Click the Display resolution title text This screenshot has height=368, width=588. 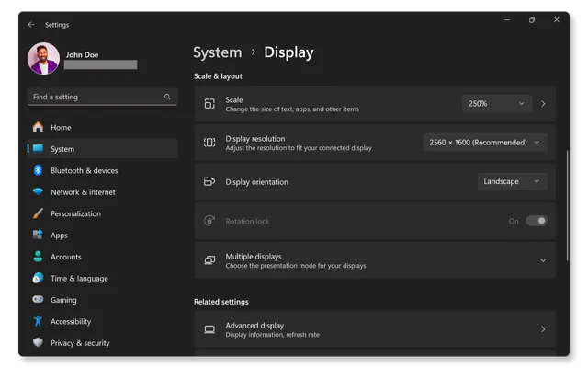pyautogui.click(x=255, y=139)
